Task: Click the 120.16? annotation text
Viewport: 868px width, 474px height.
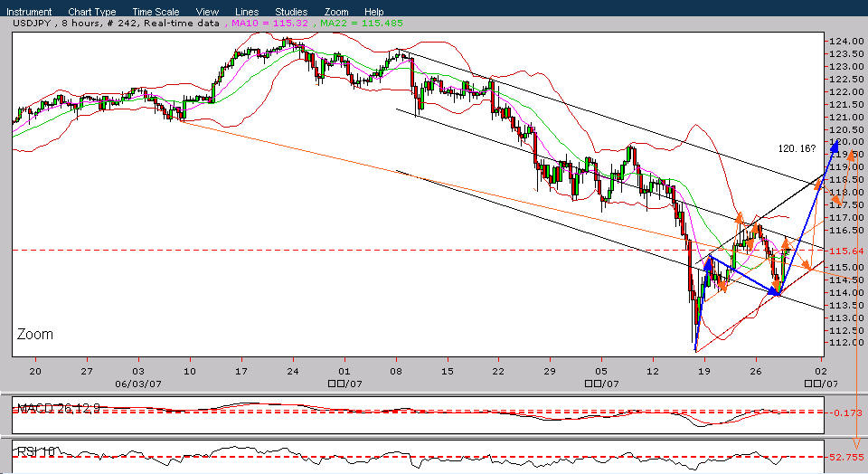Action: [797, 148]
